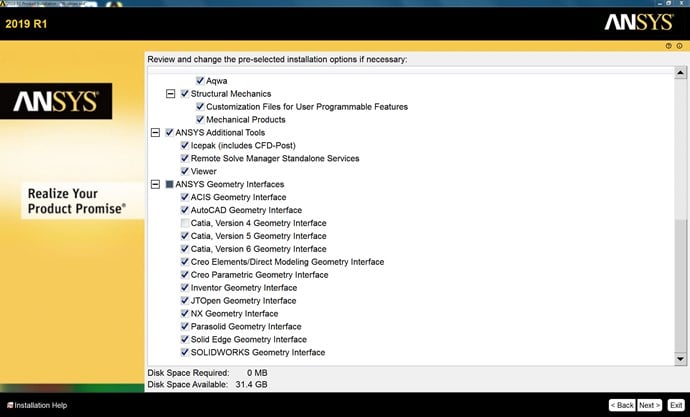The width and height of the screenshot is (690, 417).
Task: Uncheck Customization Files for User Programmable Features
Action: [x=200, y=106]
